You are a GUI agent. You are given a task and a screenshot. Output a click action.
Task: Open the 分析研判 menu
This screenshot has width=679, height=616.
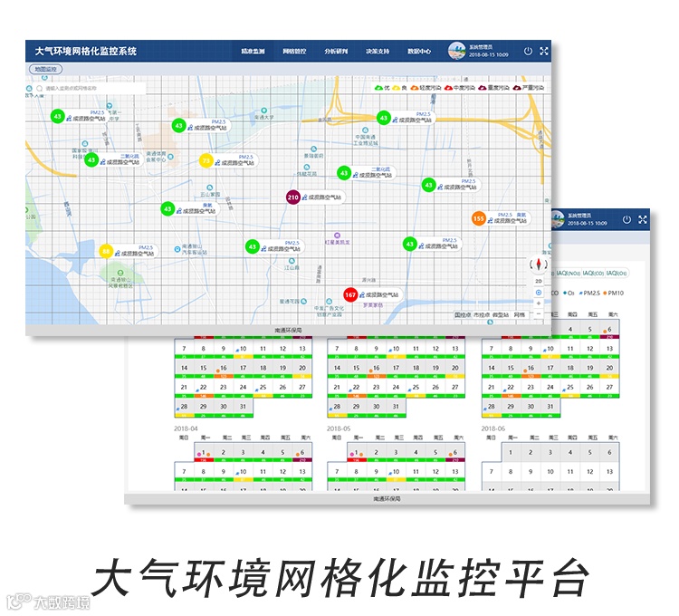click(336, 51)
